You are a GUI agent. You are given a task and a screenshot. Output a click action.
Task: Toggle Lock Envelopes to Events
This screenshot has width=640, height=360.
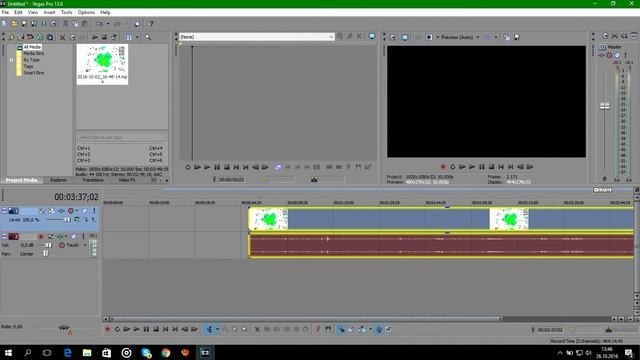point(379,329)
